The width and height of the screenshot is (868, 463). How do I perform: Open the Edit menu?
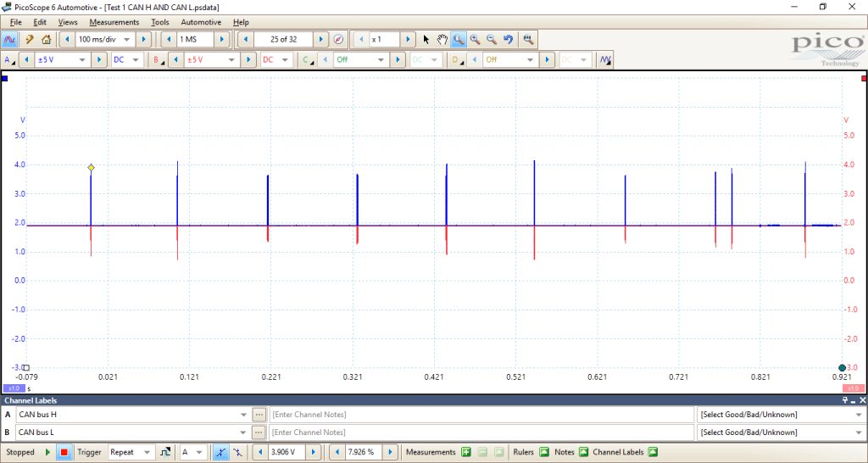(40, 22)
